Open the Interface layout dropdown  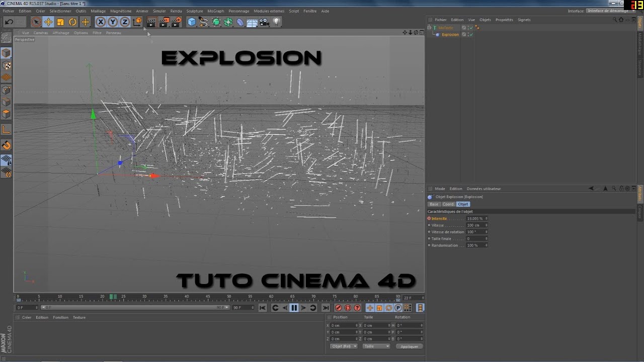610,11
